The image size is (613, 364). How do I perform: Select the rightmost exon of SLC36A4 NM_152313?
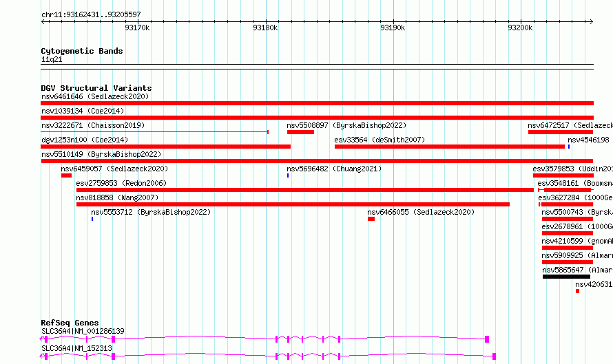[x=494, y=356]
